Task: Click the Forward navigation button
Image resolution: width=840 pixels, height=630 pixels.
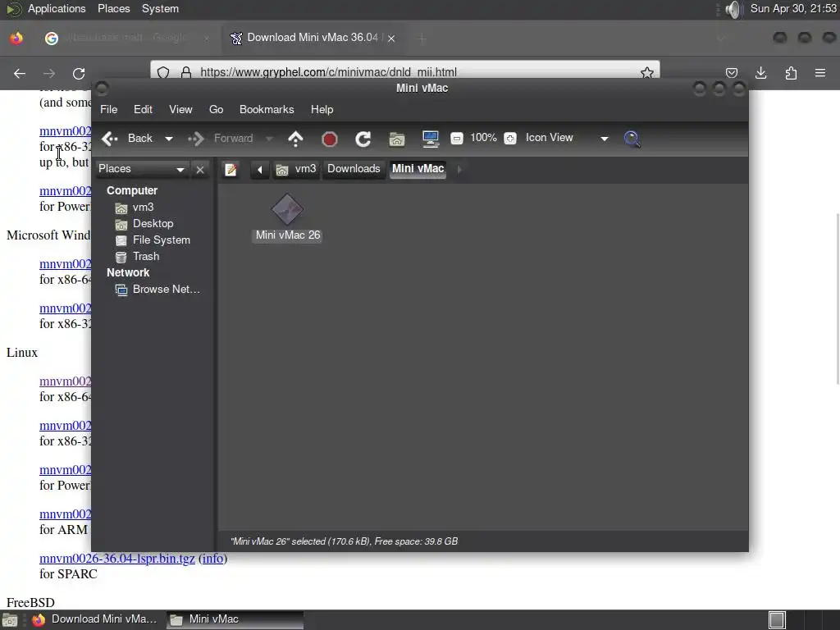Action: coord(220,139)
